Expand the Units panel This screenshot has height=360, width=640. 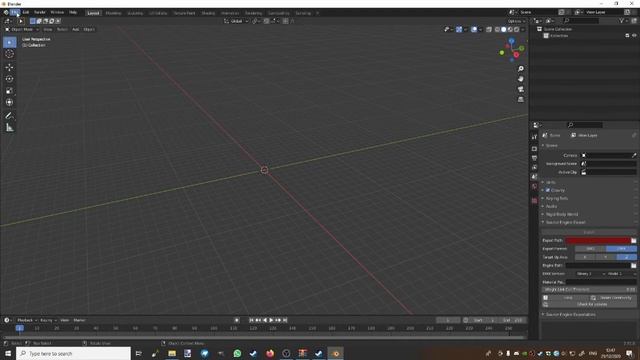coord(551,182)
